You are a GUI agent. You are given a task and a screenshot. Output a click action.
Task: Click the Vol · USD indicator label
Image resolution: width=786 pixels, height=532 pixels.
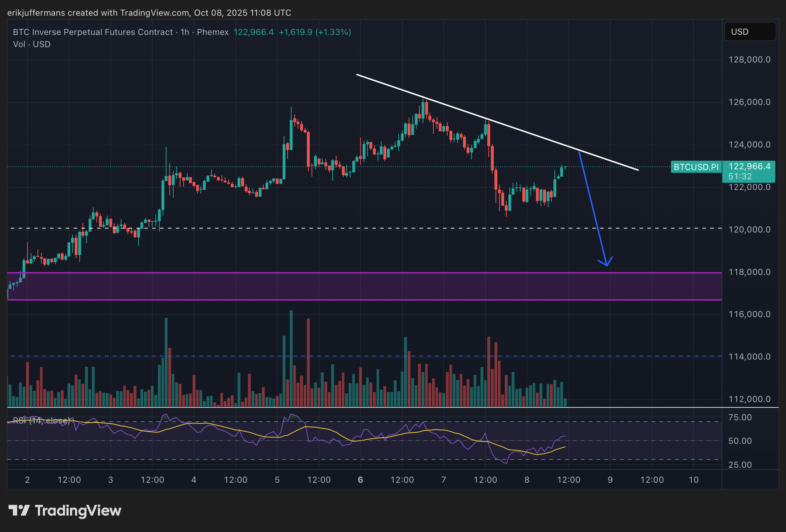point(31,44)
